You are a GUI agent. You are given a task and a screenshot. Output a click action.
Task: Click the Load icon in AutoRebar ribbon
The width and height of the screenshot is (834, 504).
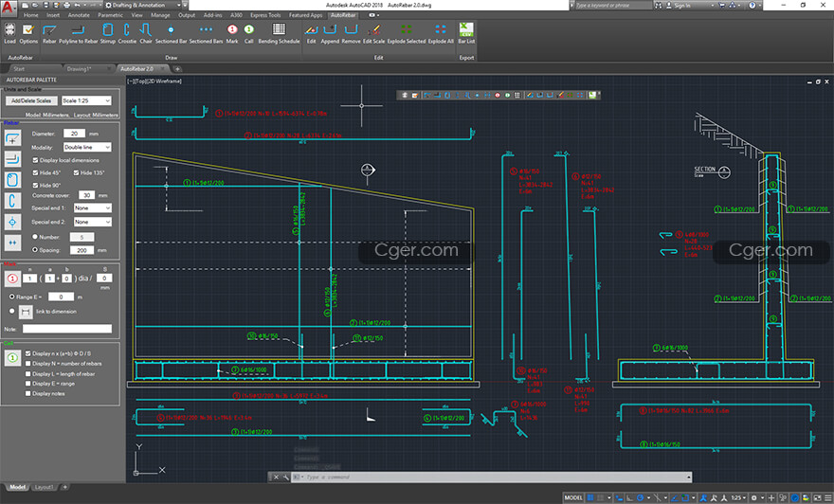click(9, 33)
